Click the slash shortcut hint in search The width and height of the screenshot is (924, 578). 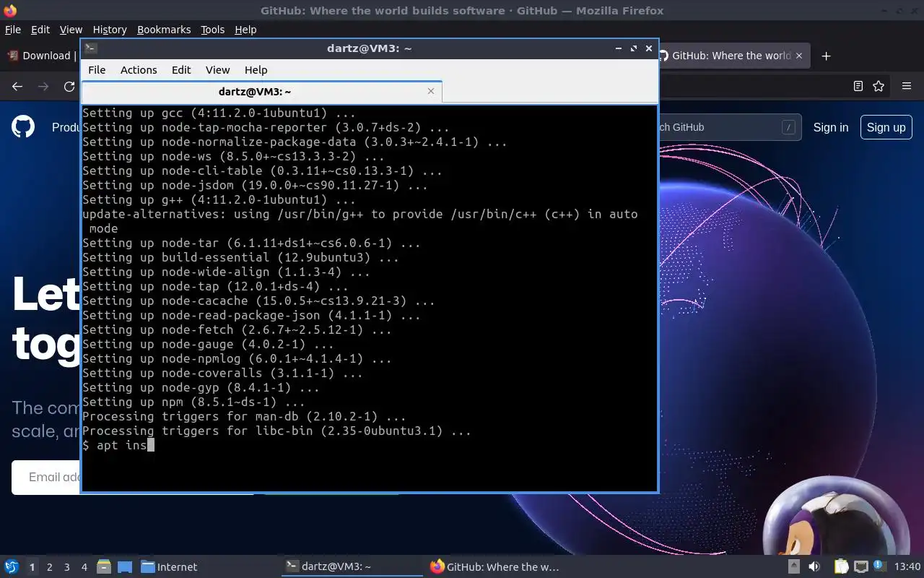click(x=788, y=127)
